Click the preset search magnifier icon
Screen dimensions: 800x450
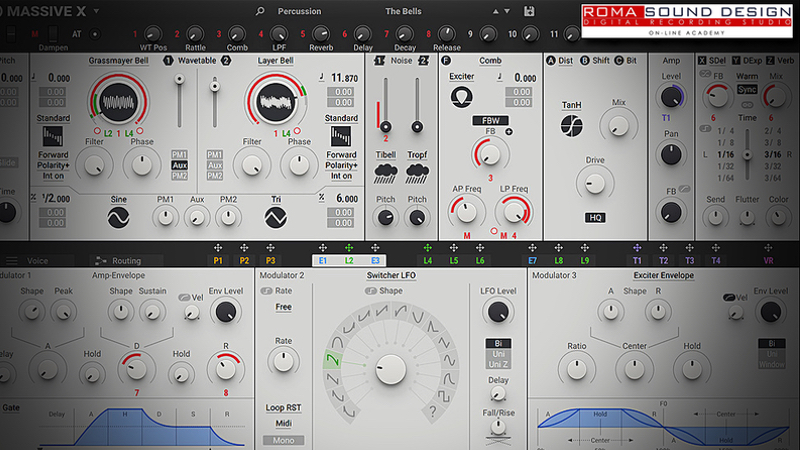pyautogui.click(x=260, y=11)
